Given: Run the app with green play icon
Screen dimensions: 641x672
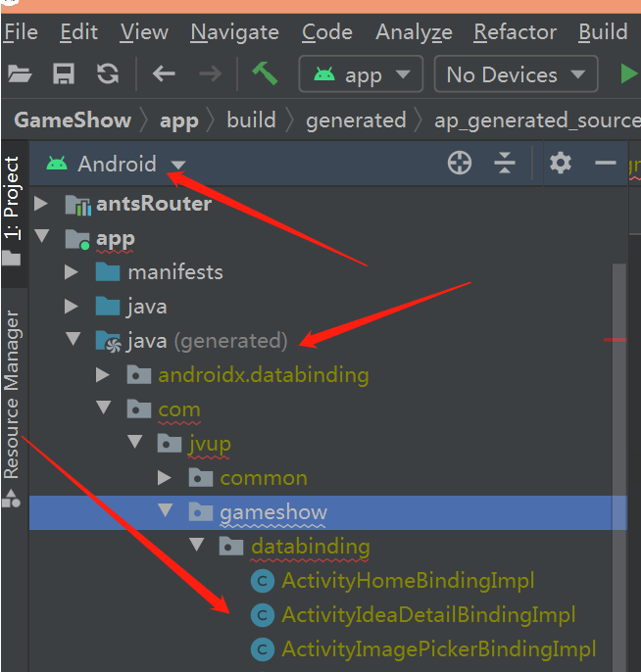Looking at the screenshot, I should coord(628,74).
